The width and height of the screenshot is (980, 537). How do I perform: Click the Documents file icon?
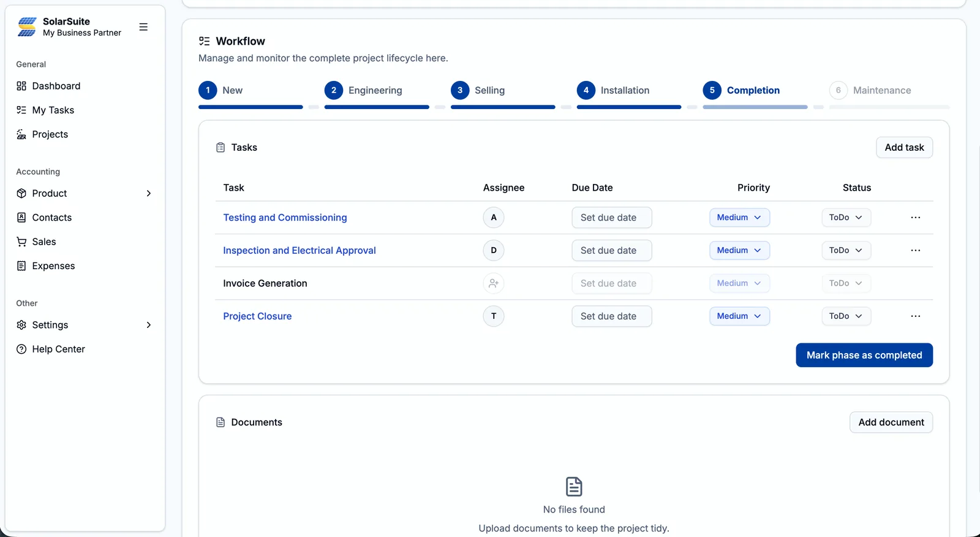(x=221, y=422)
